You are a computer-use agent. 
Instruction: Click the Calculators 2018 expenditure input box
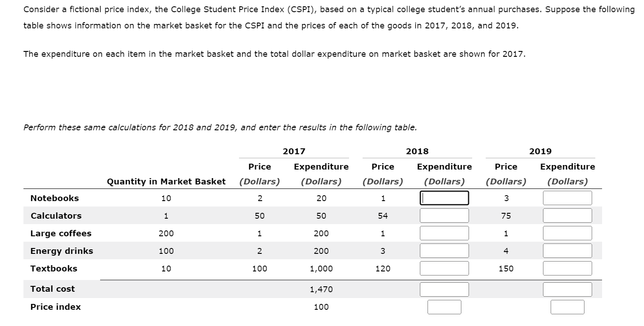pos(444,215)
